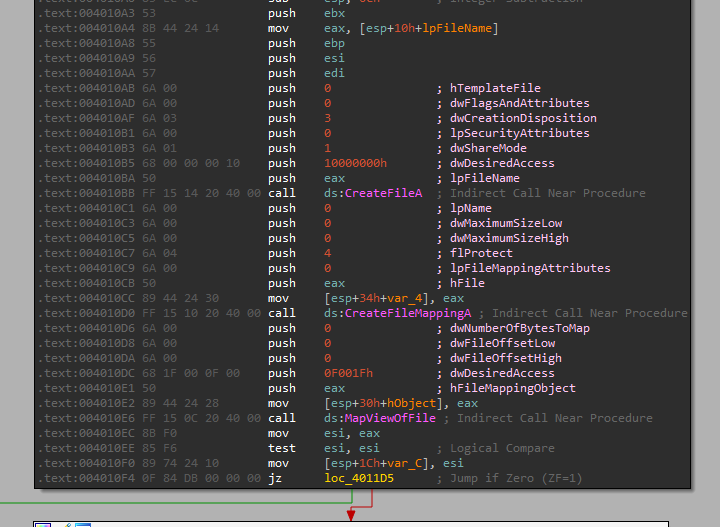Follow the CreateFileMappingA call target

point(408,313)
